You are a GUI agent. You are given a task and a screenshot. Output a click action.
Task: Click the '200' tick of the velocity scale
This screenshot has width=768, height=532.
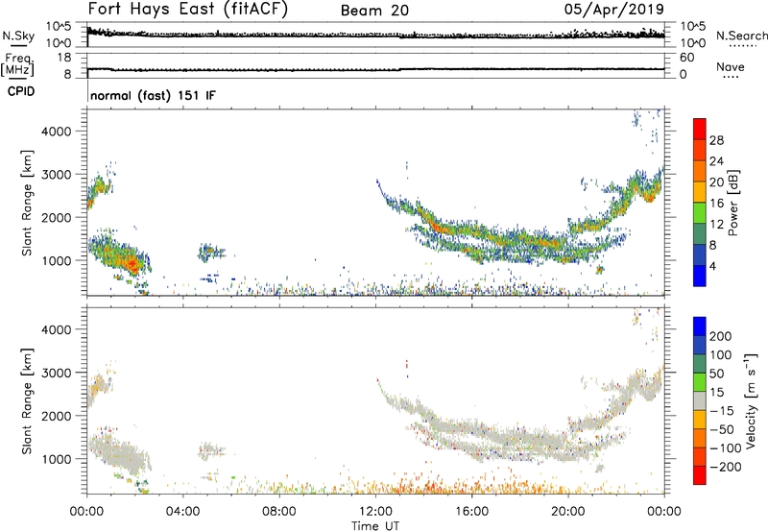tap(721, 336)
